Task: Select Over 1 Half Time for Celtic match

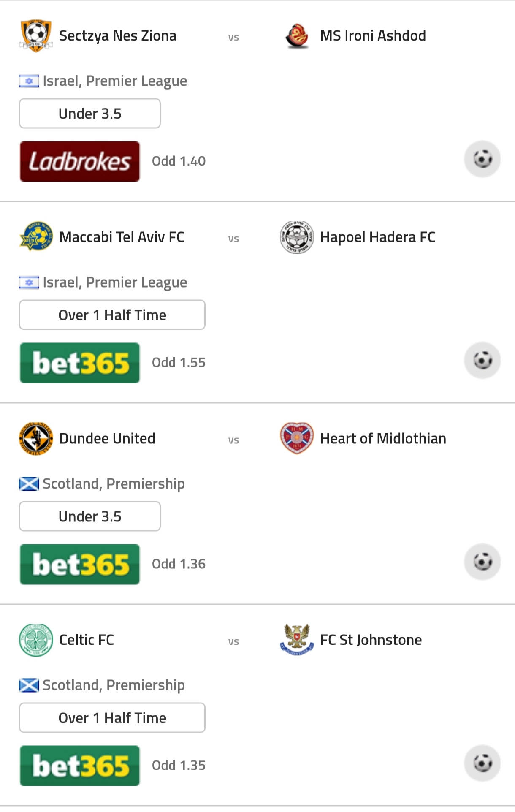Action: coord(112,718)
